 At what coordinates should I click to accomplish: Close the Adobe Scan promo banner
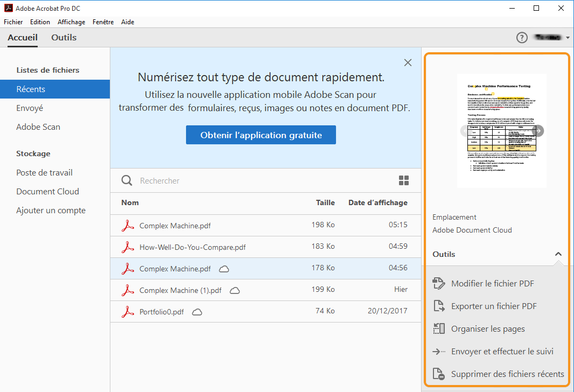[x=408, y=62]
